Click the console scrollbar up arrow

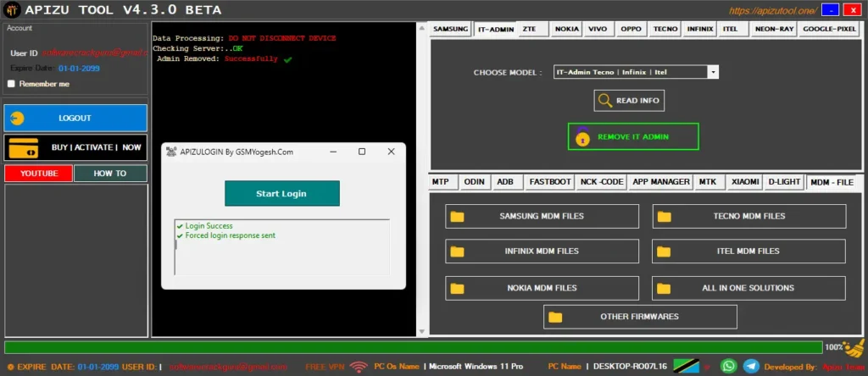pyautogui.click(x=423, y=28)
